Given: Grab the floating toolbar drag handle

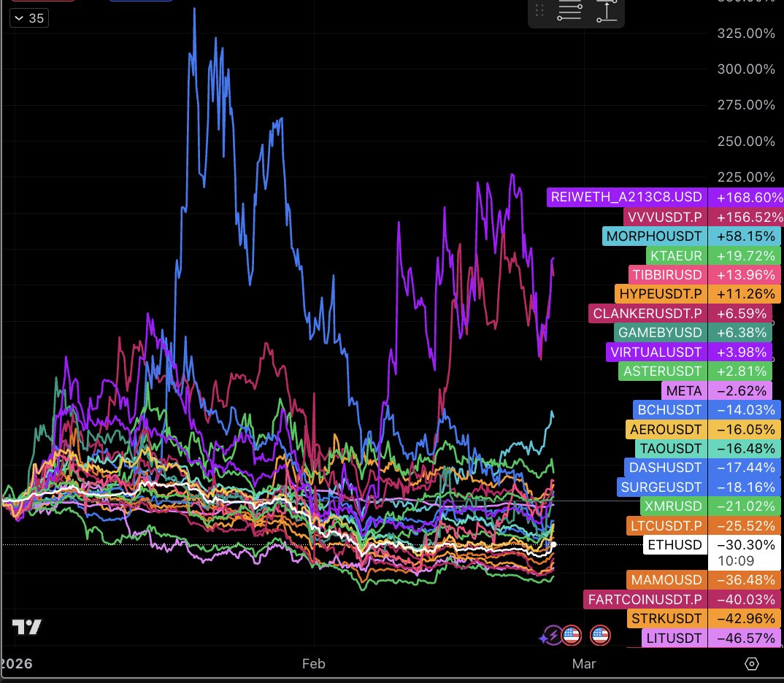Looking at the screenshot, I should click(x=539, y=10).
